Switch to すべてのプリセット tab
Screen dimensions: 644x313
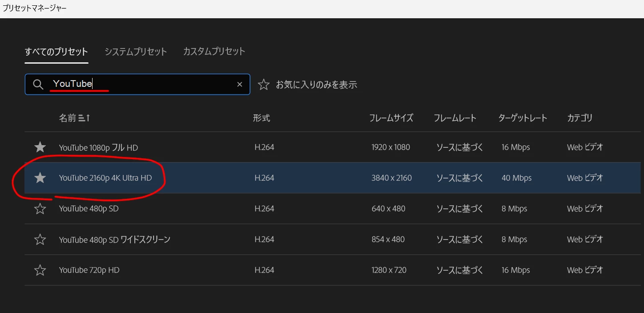(x=57, y=52)
